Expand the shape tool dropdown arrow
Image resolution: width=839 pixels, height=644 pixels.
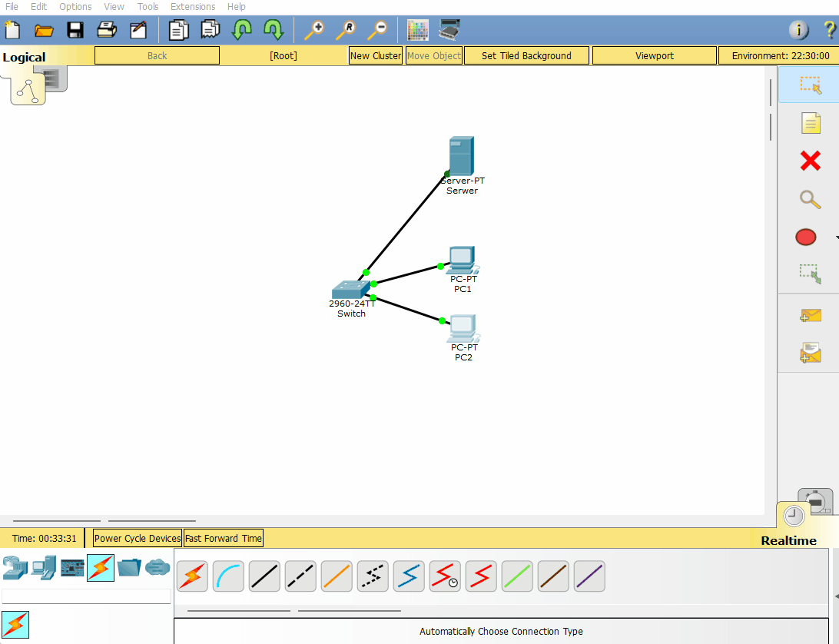(x=836, y=238)
